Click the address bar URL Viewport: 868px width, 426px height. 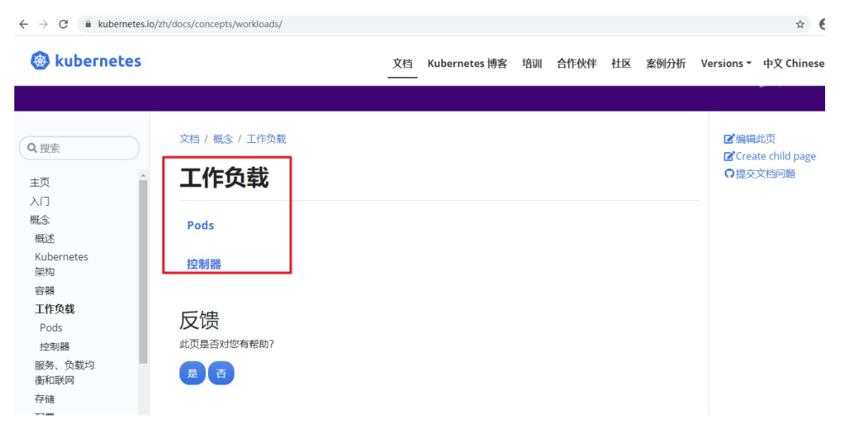(x=190, y=24)
